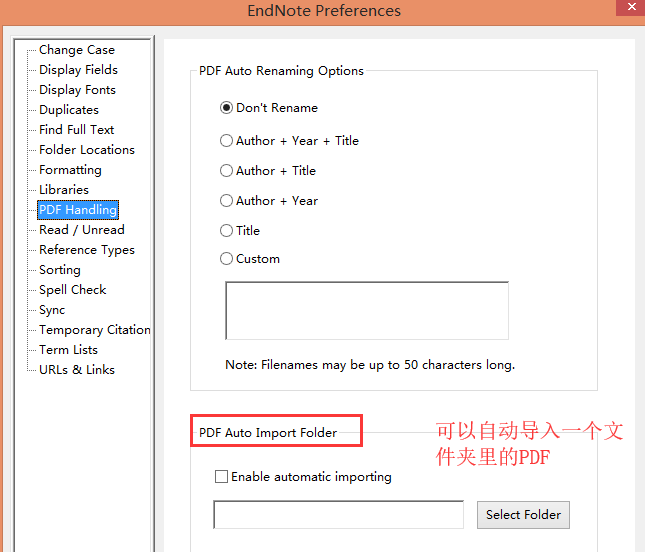Select the Title-only renaming option
Viewport: 645px width, 552px height.
click(240, 230)
